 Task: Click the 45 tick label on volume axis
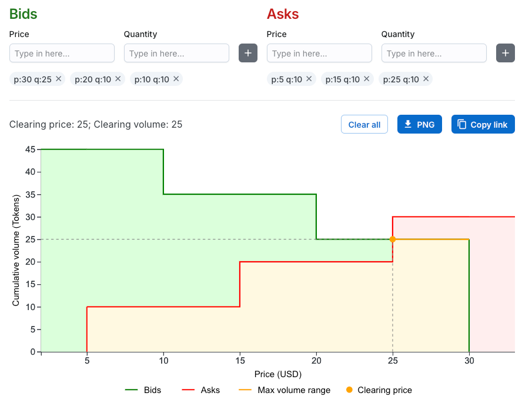click(x=30, y=149)
